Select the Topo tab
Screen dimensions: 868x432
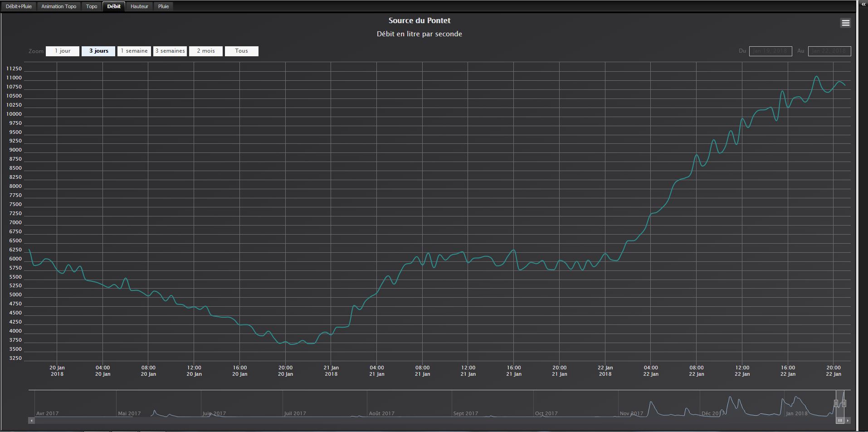(x=92, y=6)
